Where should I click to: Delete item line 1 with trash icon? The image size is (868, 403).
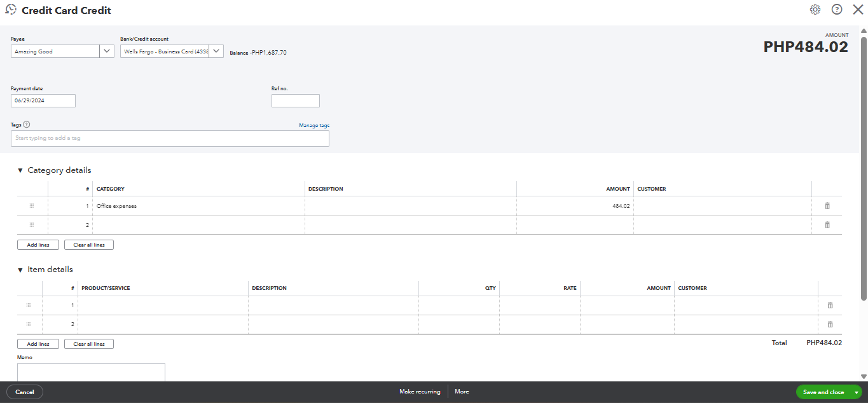(x=830, y=305)
